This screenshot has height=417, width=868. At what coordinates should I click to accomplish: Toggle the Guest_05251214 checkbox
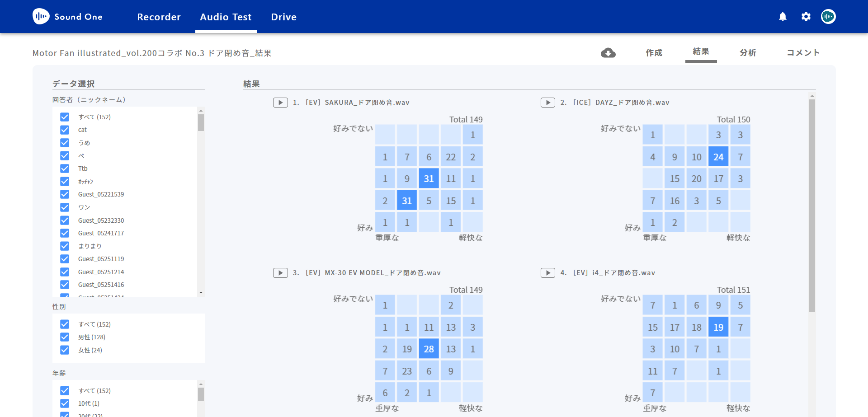tap(65, 272)
